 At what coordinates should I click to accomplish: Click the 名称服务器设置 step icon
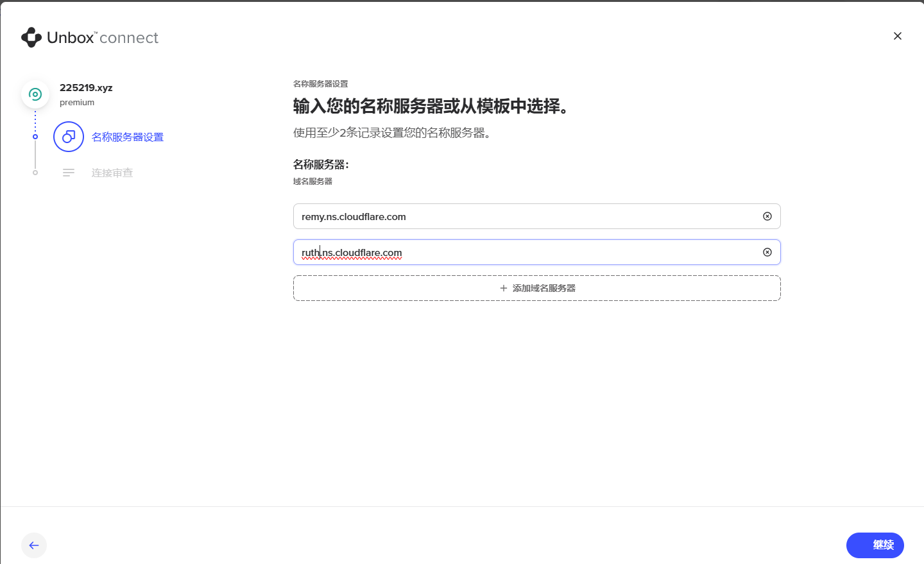[x=69, y=137]
